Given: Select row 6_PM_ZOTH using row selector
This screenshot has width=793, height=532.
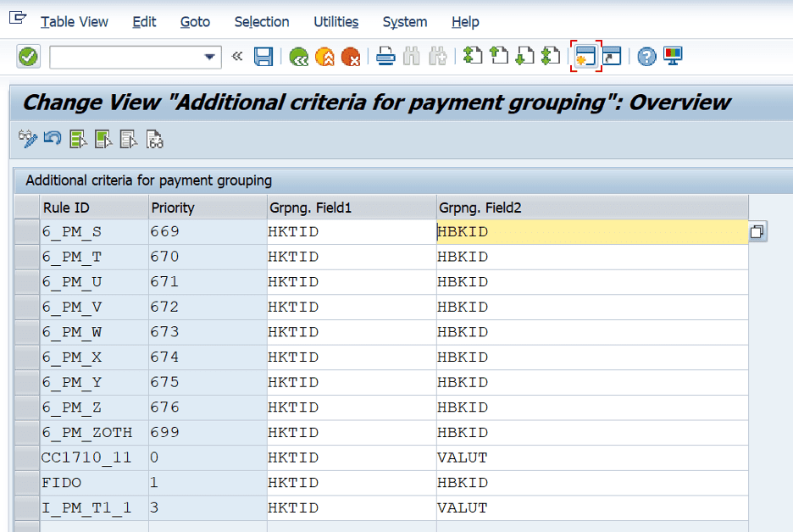Looking at the screenshot, I should click(x=27, y=432).
